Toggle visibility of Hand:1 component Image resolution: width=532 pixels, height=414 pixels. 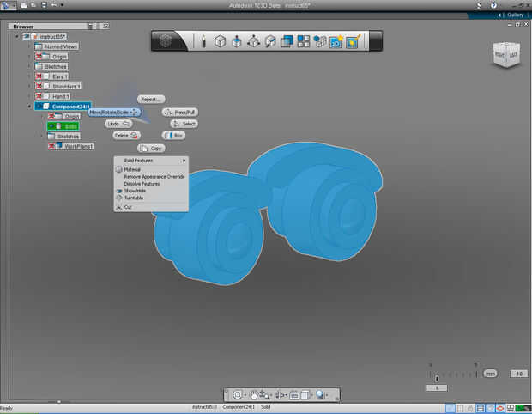coord(39,96)
